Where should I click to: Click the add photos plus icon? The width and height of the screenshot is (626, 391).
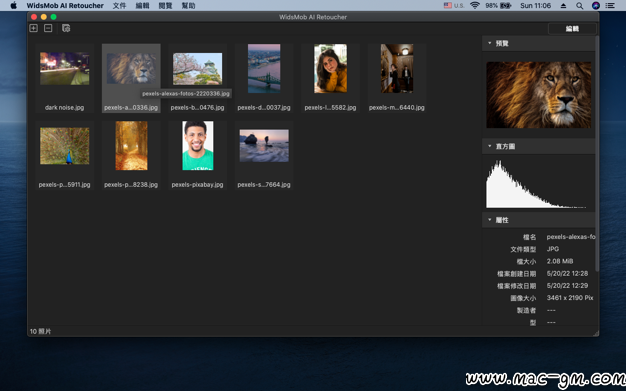34,28
